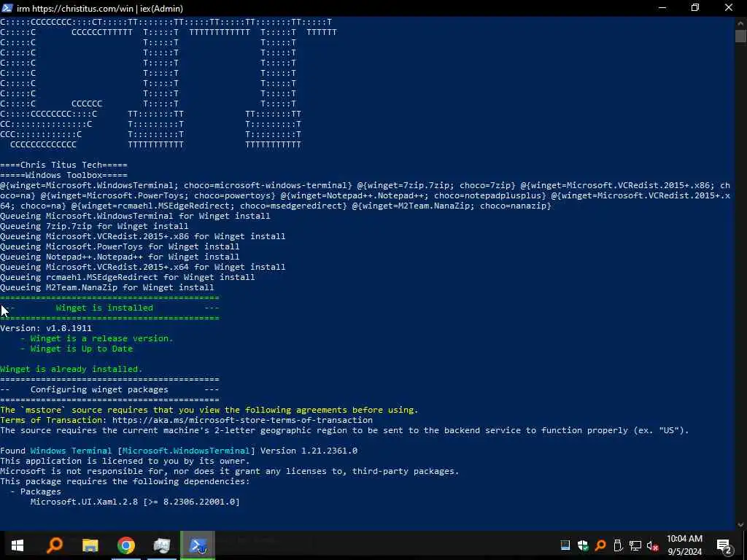The image size is (747, 560).
Task: Click 'Queueing M2Team.NanaZip for Winget install' line
Action: (107, 287)
